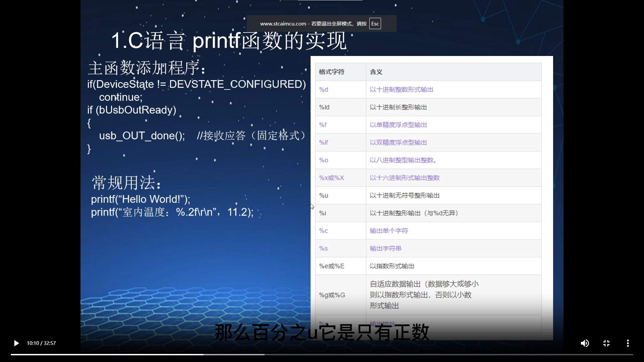
Task: Click the %i format cell
Action: tap(340, 213)
